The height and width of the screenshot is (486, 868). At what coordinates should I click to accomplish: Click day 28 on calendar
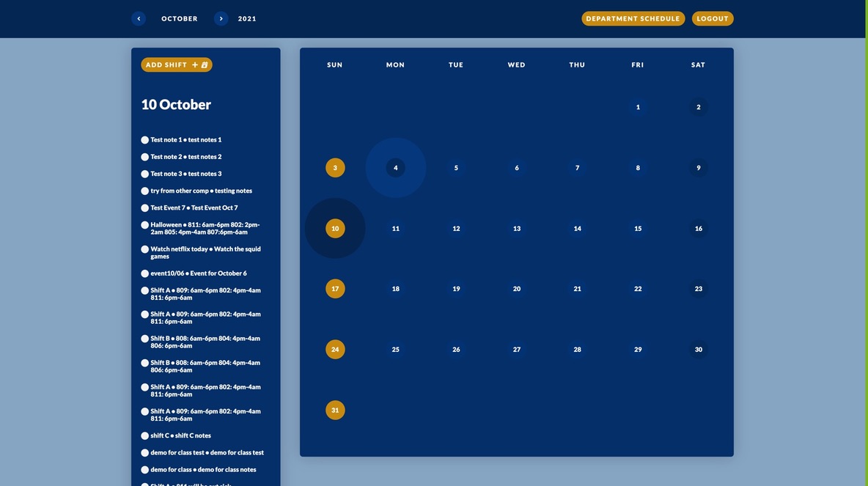click(x=578, y=349)
